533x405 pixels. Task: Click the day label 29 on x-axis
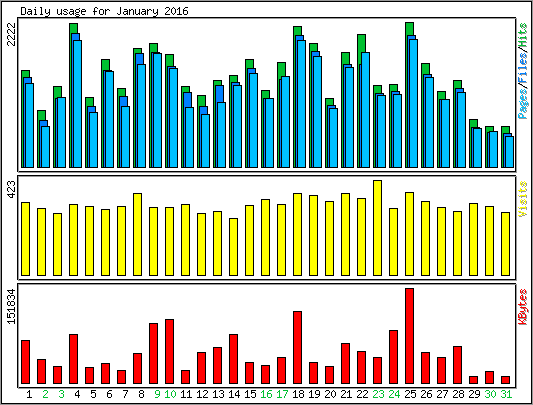[x=474, y=394]
